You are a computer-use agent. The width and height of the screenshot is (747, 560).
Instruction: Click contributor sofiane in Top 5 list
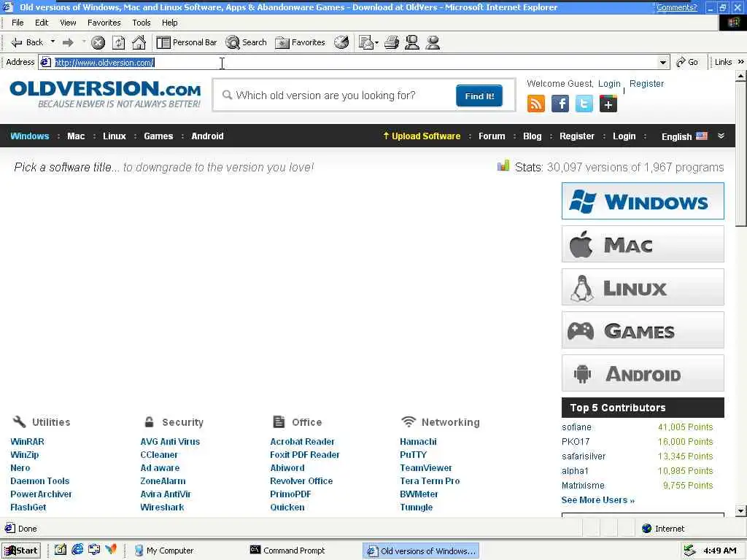click(576, 427)
